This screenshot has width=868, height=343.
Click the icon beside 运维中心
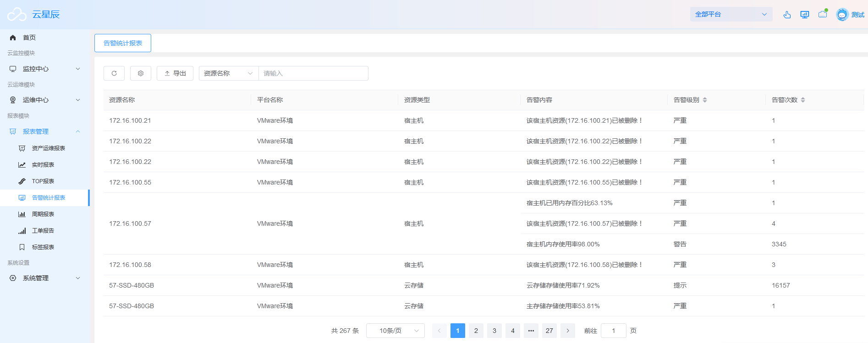click(13, 100)
